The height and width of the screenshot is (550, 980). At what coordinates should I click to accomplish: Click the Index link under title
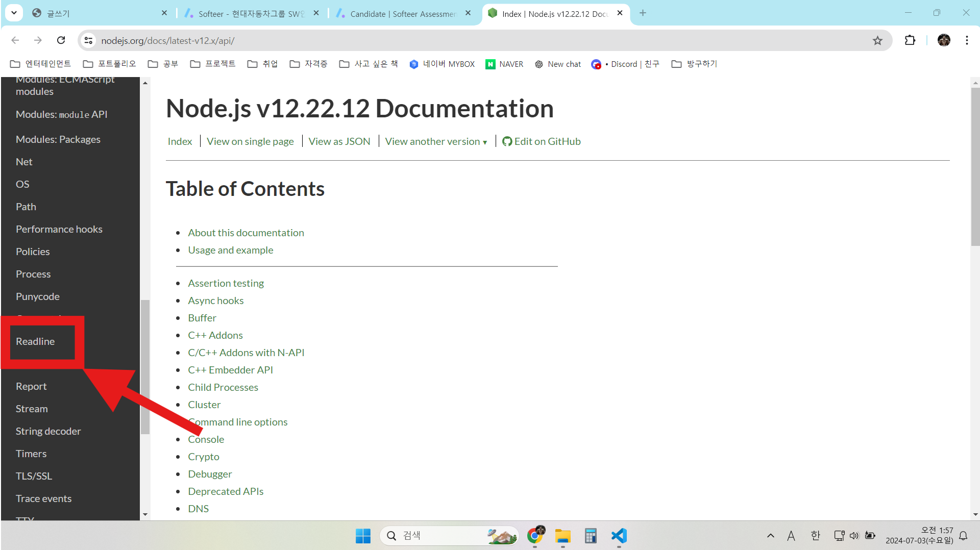[x=180, y=141]
